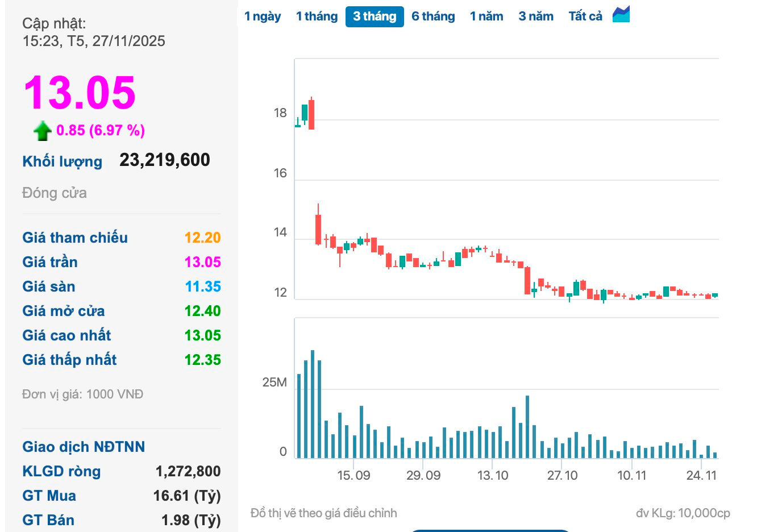Select the 1 tháng time range tab
This screenshot has height=532, width=757.
pos(317,16)
